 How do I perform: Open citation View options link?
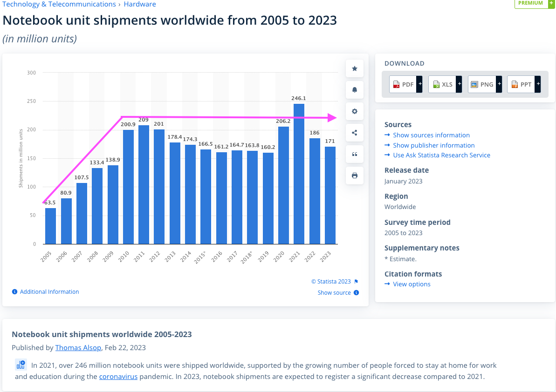(412, 284)
